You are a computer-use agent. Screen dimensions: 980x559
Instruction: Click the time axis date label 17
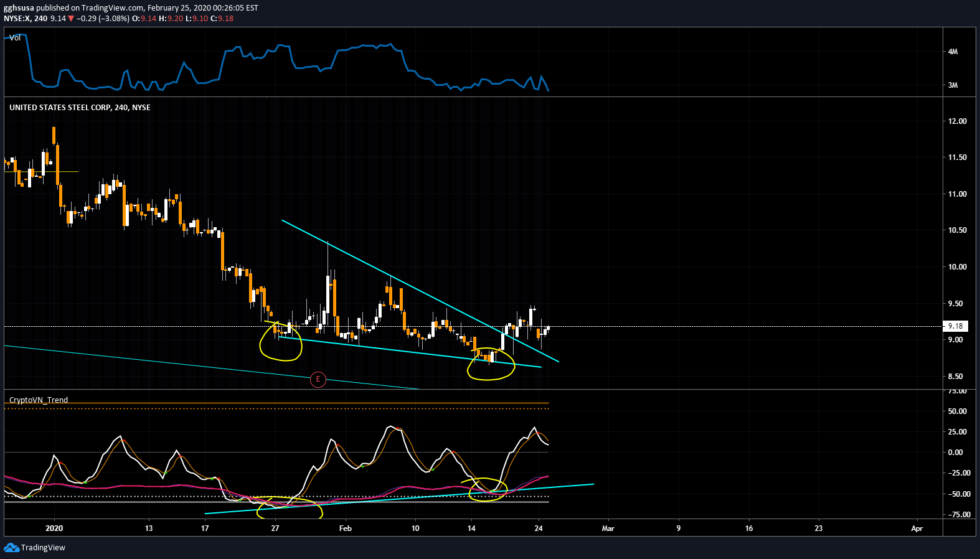[x=205, y=528]
